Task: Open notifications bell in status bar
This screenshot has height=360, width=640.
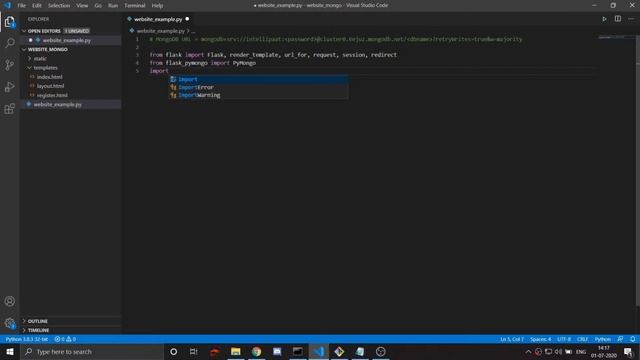Action: tap(632, 339)
